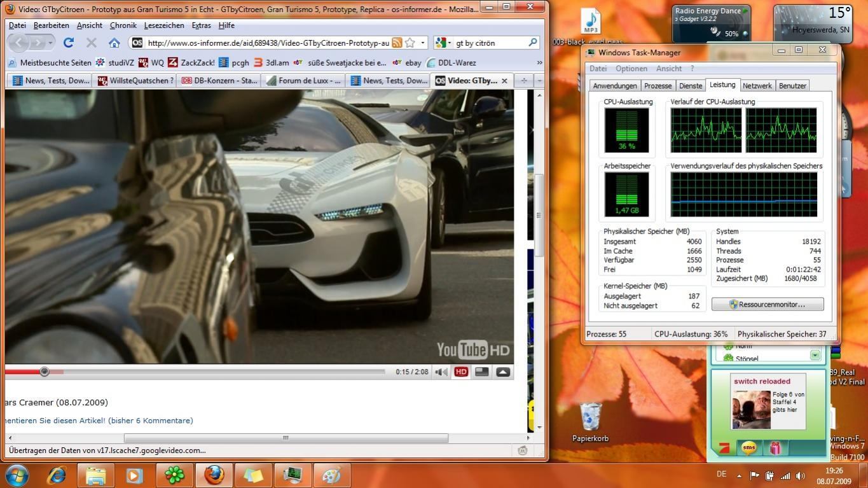
Task: Switch to Prozesse tab in Task-Manager
Action: (658, 86)
